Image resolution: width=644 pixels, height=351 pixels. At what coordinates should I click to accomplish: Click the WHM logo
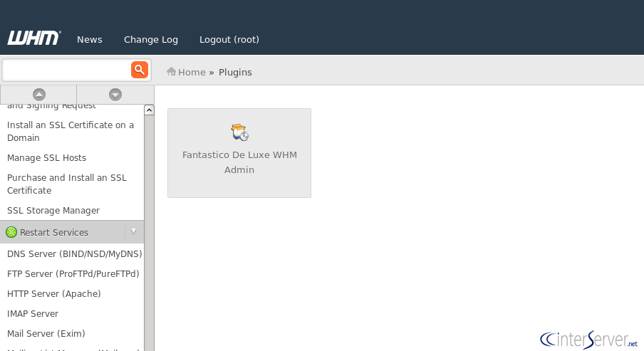click(34, 38)
